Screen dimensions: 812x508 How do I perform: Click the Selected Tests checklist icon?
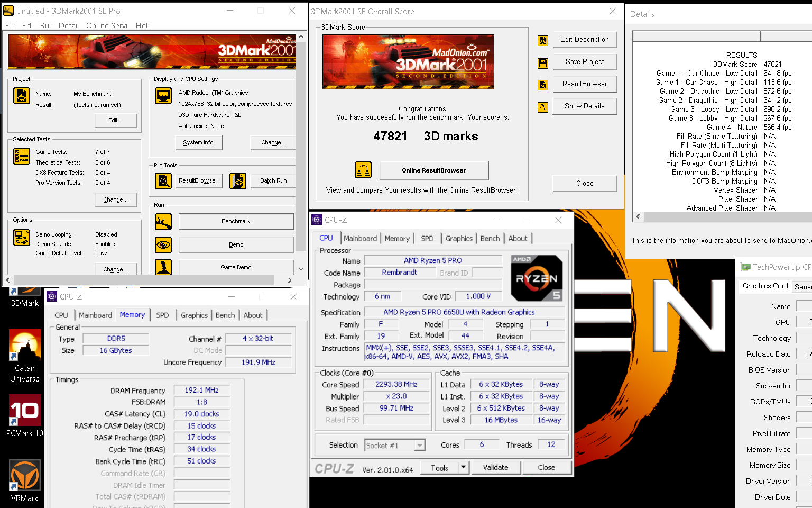pos(22,156)
